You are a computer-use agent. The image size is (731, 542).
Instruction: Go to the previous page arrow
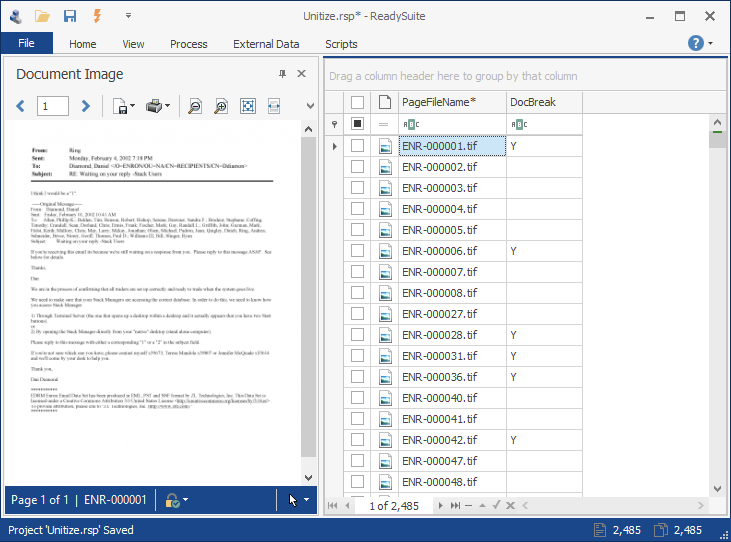coord(20,106)
